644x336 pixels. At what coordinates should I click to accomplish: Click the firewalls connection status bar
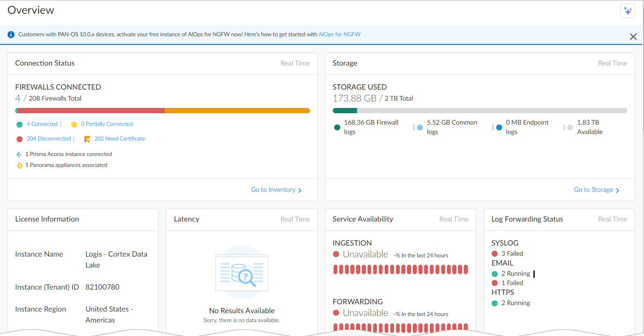162,111
